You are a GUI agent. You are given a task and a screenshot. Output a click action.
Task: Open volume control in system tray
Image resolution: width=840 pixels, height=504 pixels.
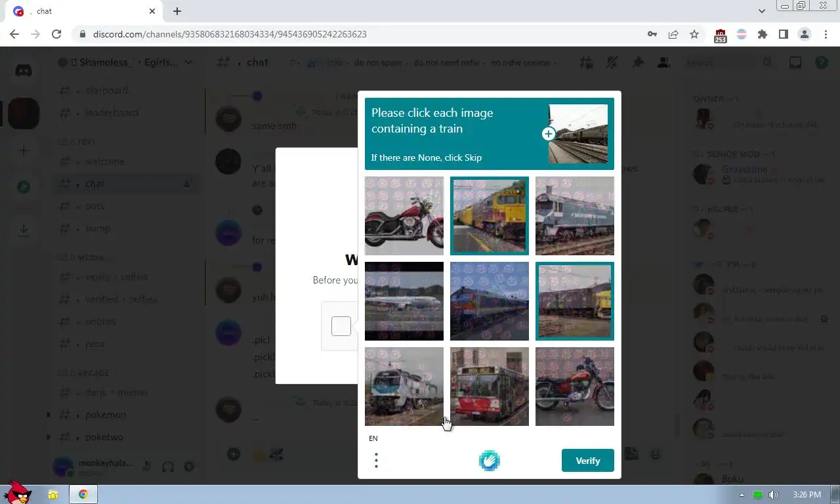click(x=774, y=495)
